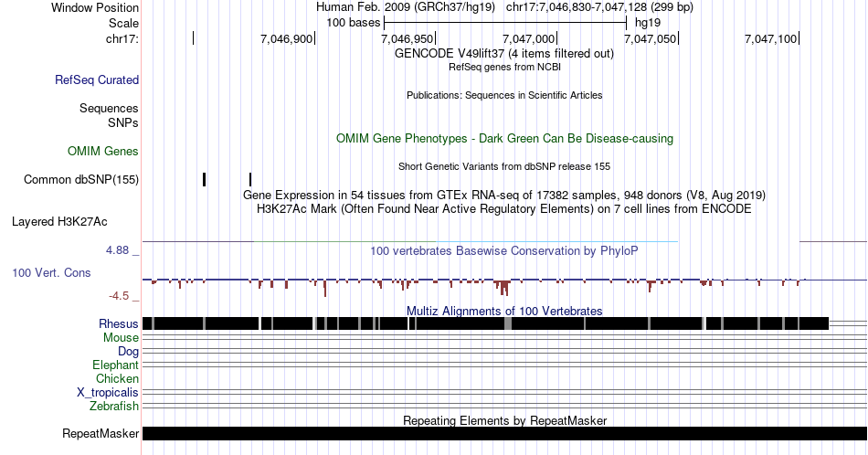This screenshot has height=455, width=868.
Task: Click Publications: Sequences in Scientific Articles title
Action: pos(504,95)
